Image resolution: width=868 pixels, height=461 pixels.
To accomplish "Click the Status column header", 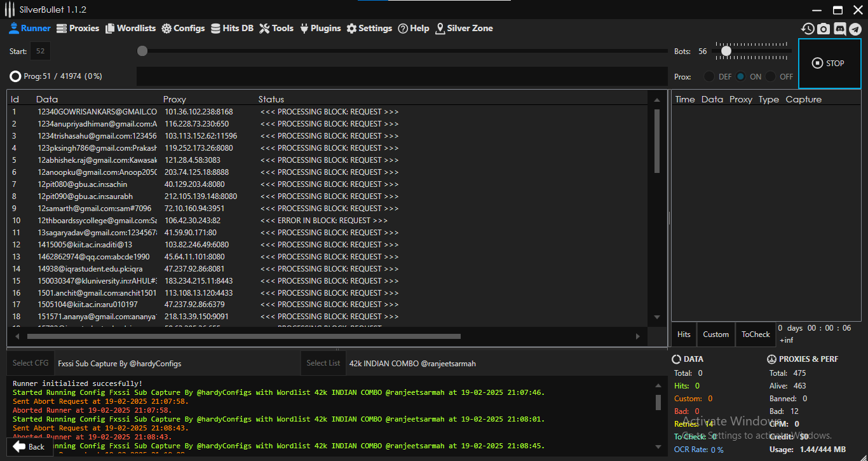I will (x=271, y=99).
